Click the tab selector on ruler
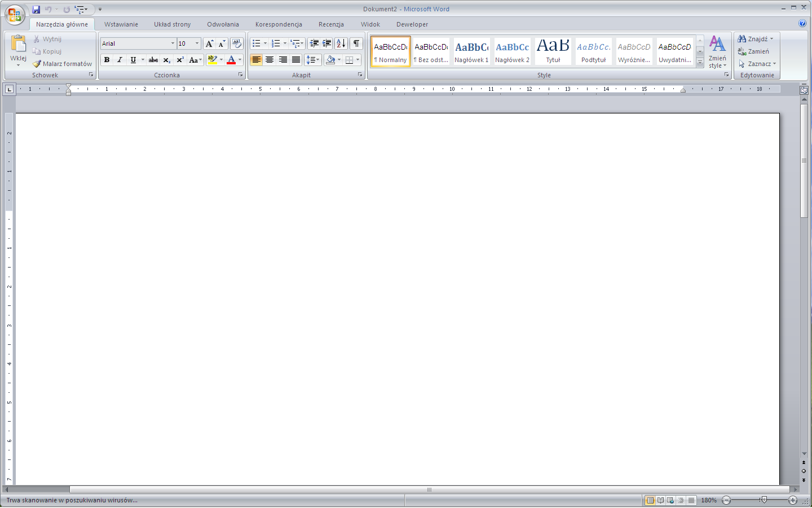The width and height of the screenshot is (812, 508). pyautogui.click(x=9, y=89)
